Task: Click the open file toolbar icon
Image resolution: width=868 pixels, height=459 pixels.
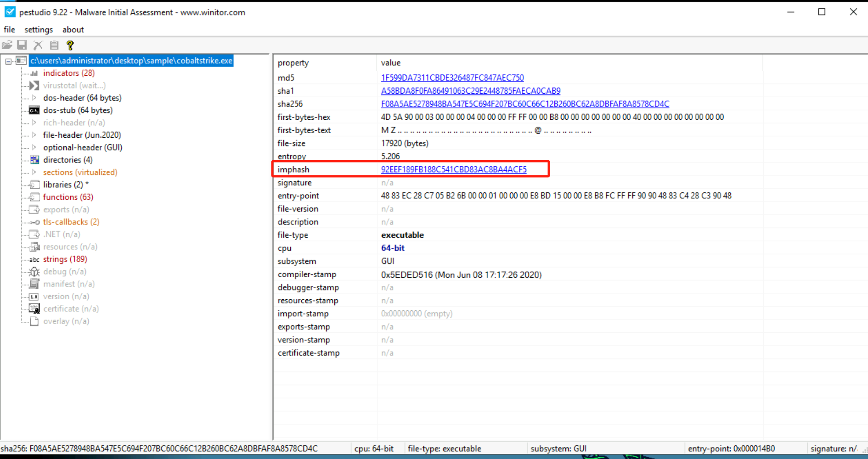Action: [x=7, y=45]
